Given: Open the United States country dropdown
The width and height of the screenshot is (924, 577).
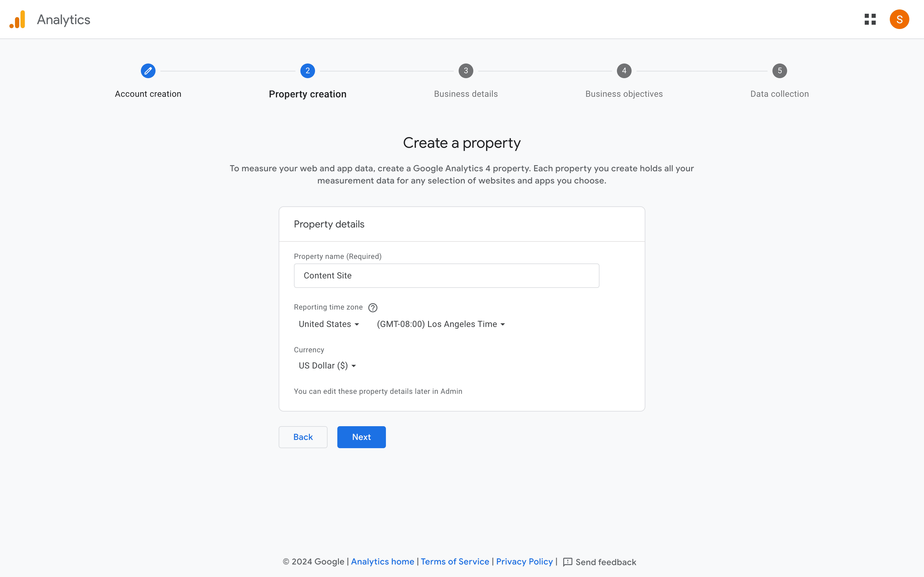Looking at the screenshot, I should coord(329,324).
